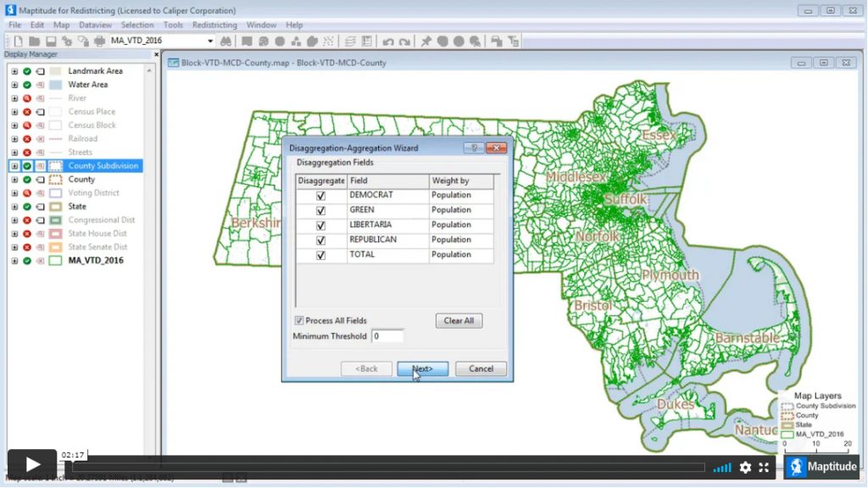Open the MA_VTD_2016 layer dropdown
Screen dimensions: 868x488
coord(209,40)
